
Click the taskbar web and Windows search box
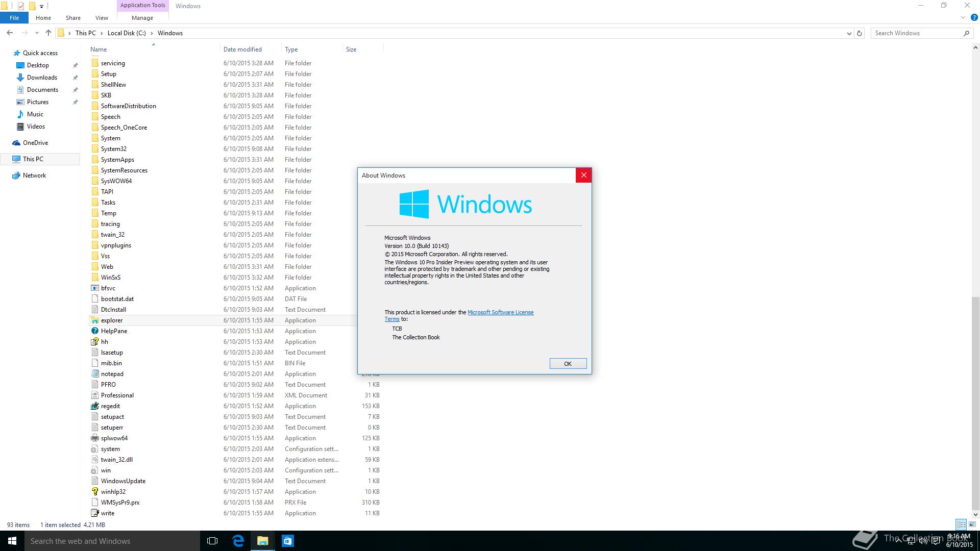click(112, 541)
